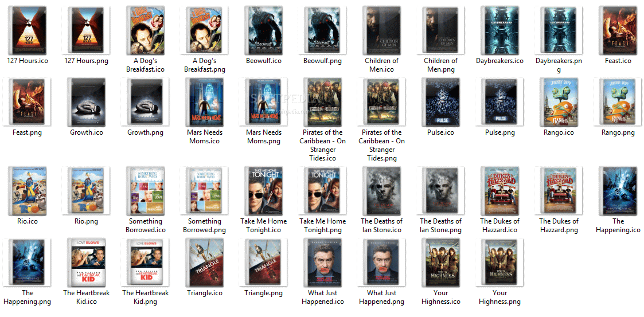Screen dimensions: 644x317
Task: Click the A Dog's Breakfast.png icon
Action: tap(204, 30)
